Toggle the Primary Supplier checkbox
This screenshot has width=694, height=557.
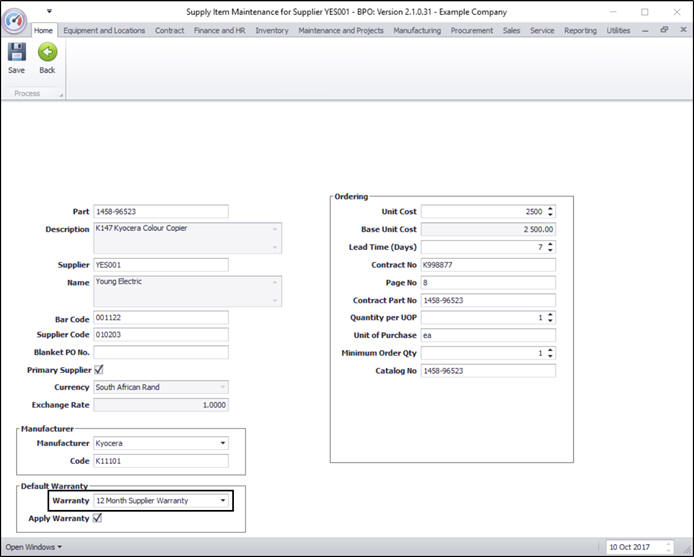[99, 370]
